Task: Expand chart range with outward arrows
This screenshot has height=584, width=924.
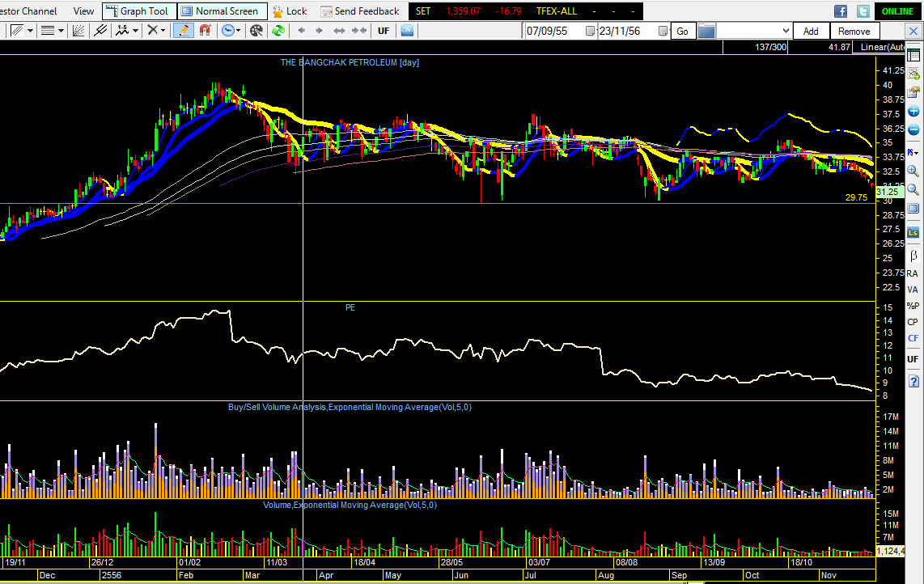Action: click(340, 31)
